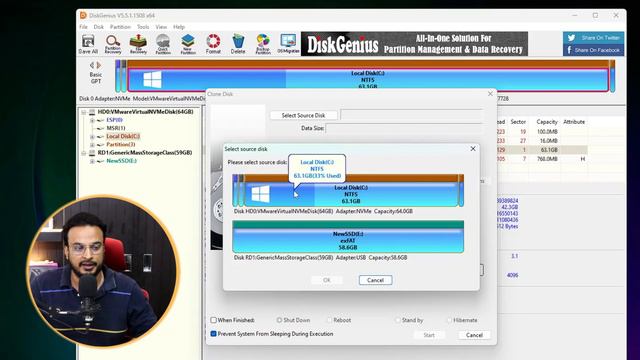Click the Capacity column header

547,122
